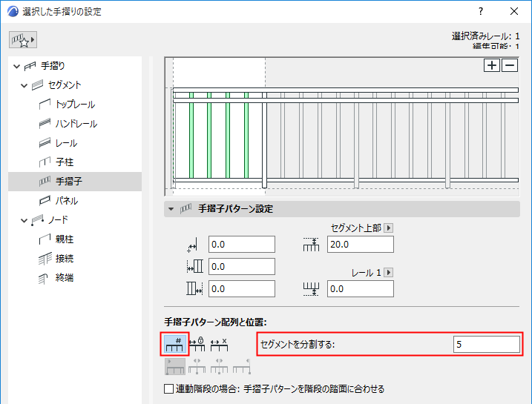Choose centered-baluster pattern position icon
The height and width of the screenshot is (404, 532).
click(x=219, y=366)
